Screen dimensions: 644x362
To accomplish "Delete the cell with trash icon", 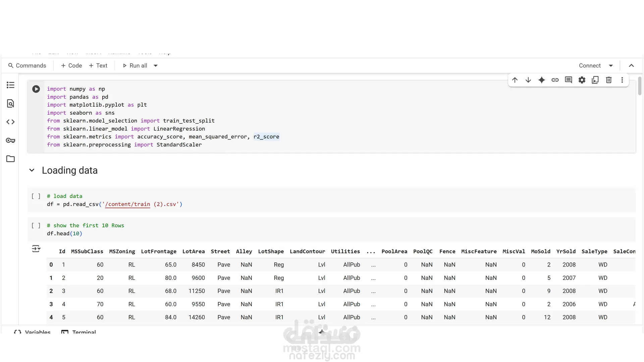I will tap(609, 80).
